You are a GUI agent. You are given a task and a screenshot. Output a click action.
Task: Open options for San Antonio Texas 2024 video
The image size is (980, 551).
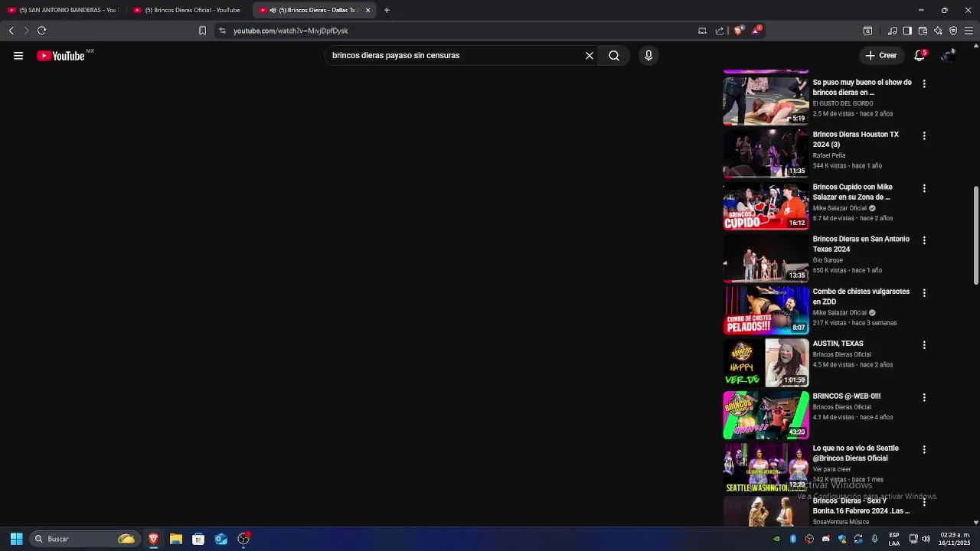pyautogui.click(x=924, y=240)
